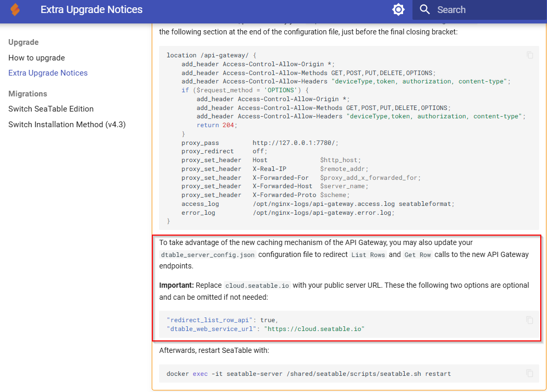Screen dimensions: 547x392
Task: Click the /shared/seatable/scripts/seatable.sh path
Action: [x=354, y=374]
